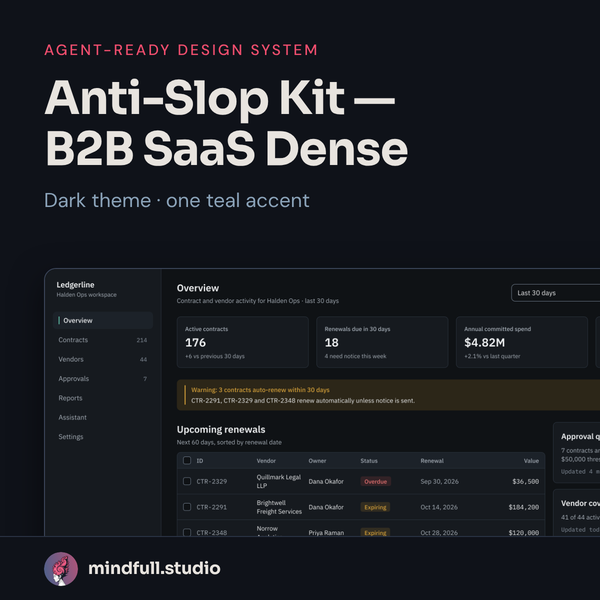Click the Sep 30, 2026 renewal date

[x=439, y=481]
